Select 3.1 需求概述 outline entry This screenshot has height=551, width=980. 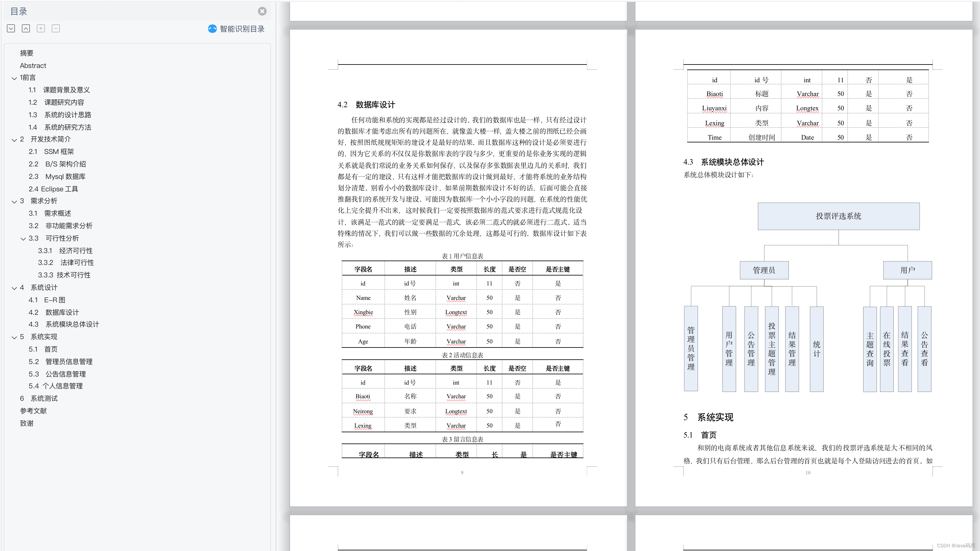(x=50, y=213)
